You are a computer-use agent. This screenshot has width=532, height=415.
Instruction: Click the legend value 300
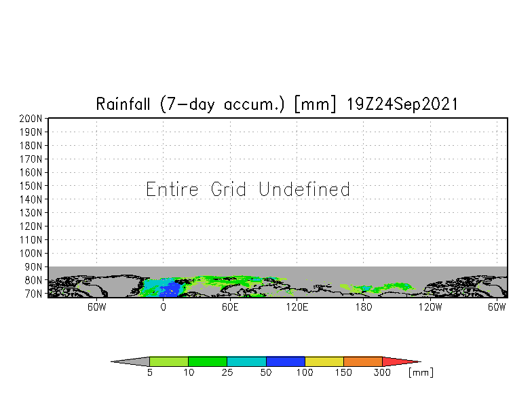tap(382, 373)
